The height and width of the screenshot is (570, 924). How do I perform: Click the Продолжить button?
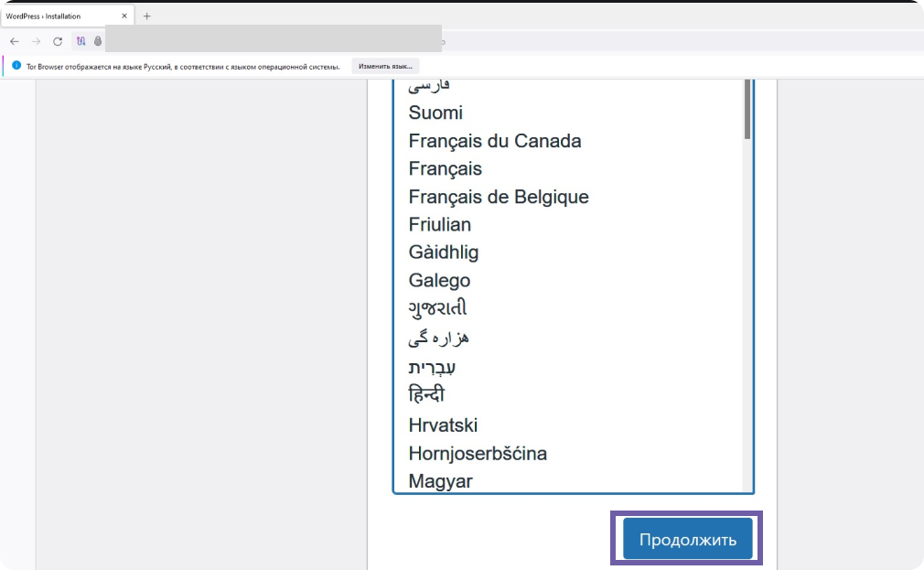pos(687,539)
